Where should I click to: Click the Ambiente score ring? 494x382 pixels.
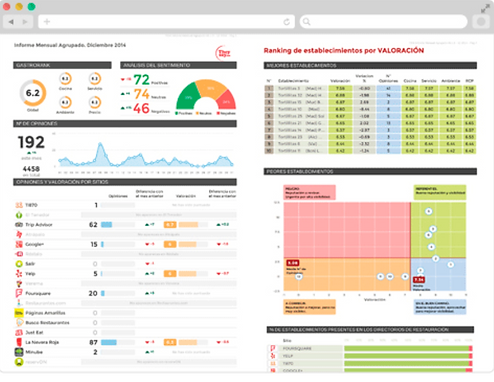click(x=65, y=102)
